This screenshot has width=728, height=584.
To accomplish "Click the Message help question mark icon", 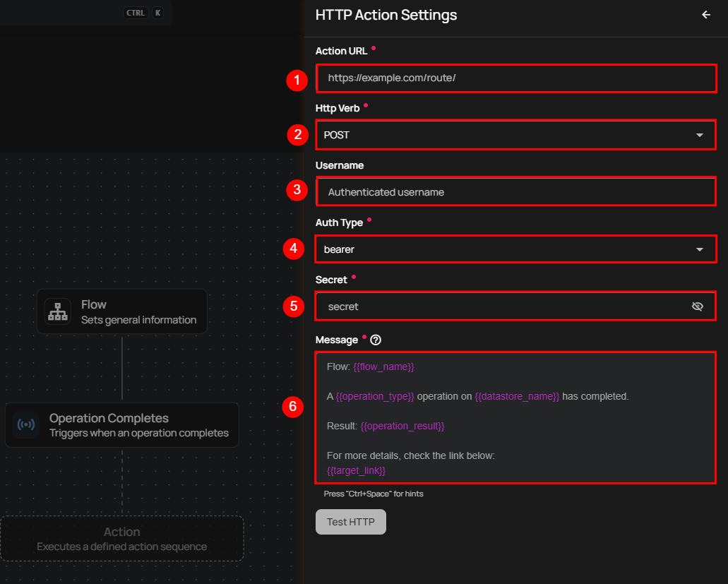I will coord(376,340).
